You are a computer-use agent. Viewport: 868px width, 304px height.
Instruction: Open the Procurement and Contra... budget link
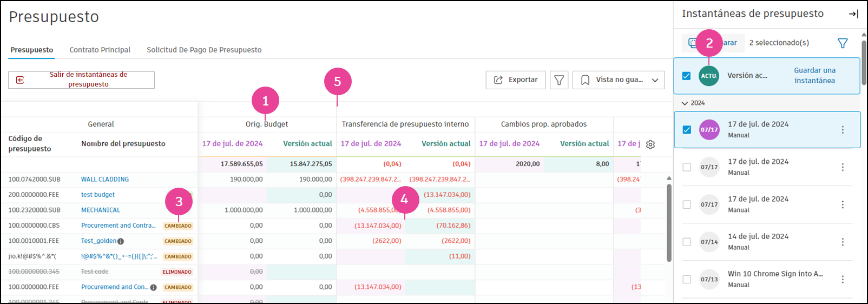coord(118,226)
